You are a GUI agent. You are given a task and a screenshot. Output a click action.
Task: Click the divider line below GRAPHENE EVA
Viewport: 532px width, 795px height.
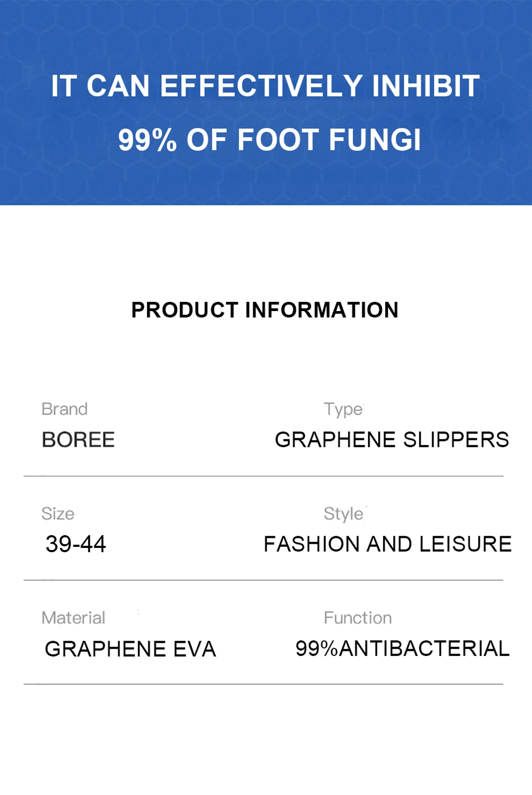(x=263, y=684)
